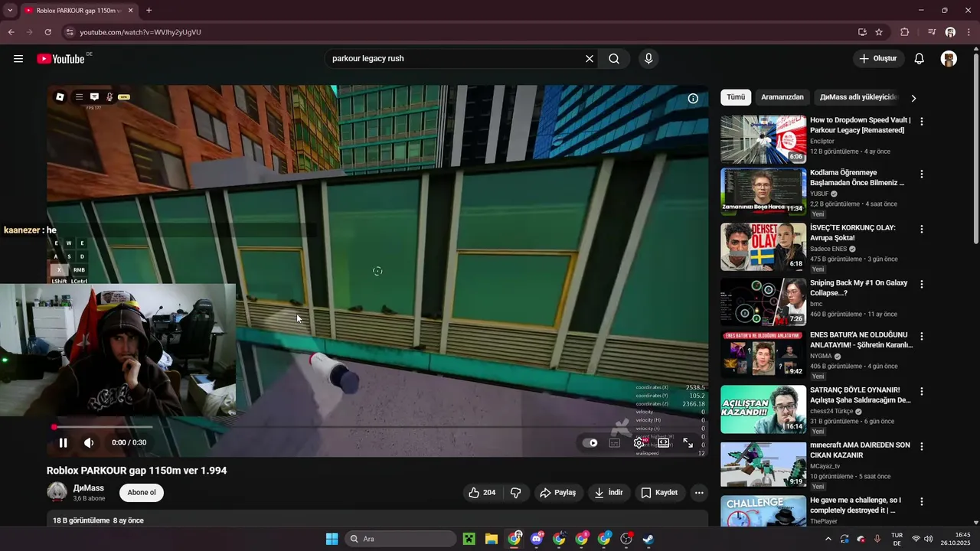Click the Kaydet save button

pyautogui.click(x=659, y=493)
